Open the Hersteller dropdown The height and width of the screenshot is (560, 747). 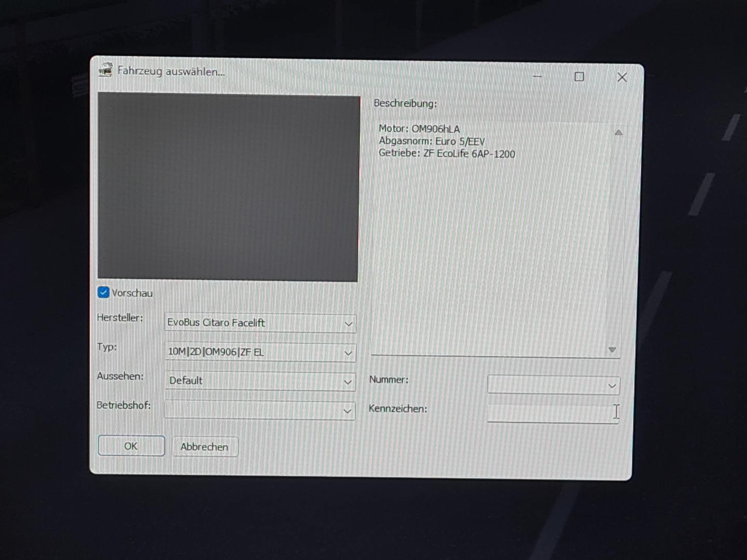coord(260,323)
